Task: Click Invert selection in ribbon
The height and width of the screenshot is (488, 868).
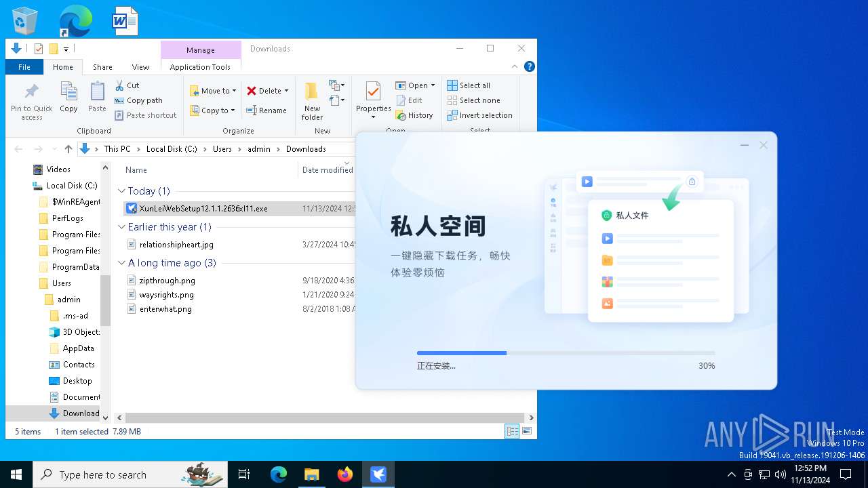Action: click(x=479, y=115)
